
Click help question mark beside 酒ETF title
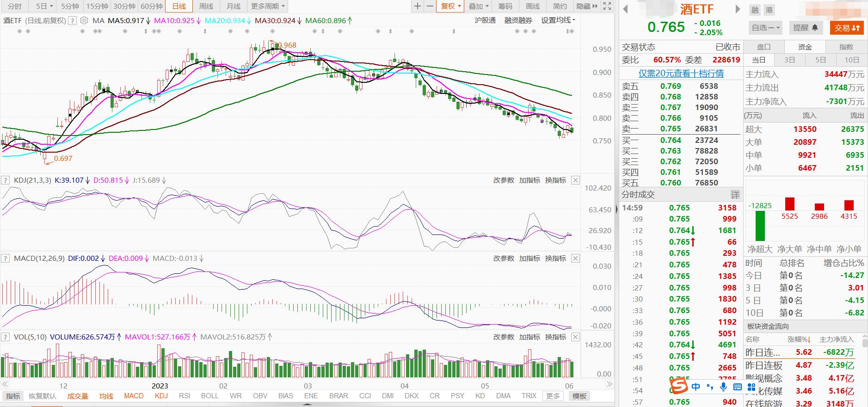(72, 20)
